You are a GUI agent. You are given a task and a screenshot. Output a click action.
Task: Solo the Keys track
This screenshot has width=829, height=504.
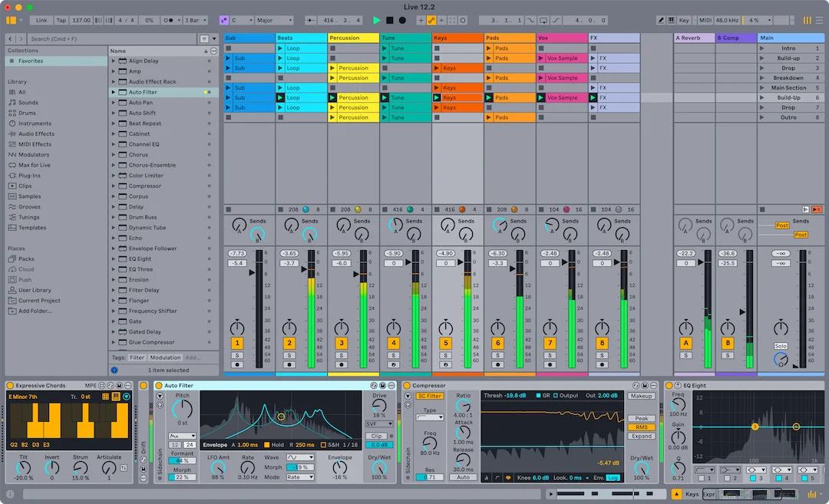click(446, 355)
